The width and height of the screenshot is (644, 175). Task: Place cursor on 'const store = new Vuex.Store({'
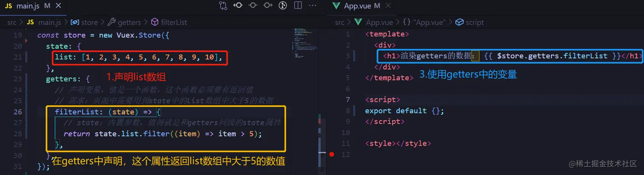103,35
